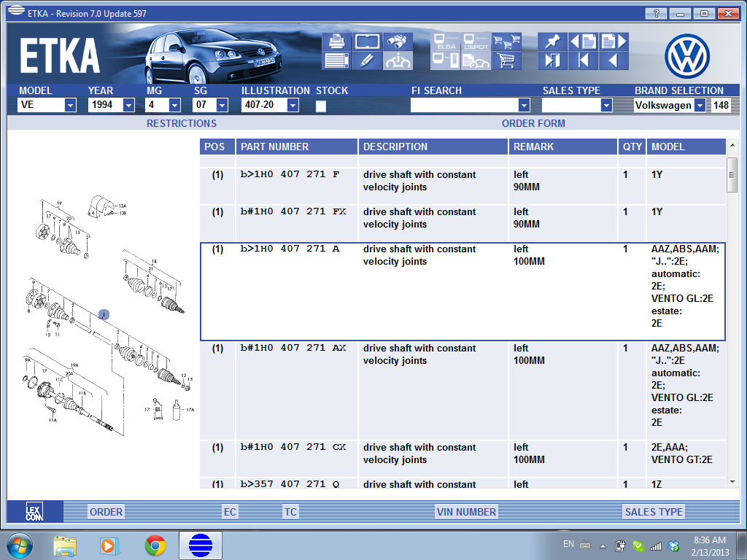Open the YEAR dropdown showing 1994
Image resolution: width=747 pixels, height=560 pixels.
(128, 106)
